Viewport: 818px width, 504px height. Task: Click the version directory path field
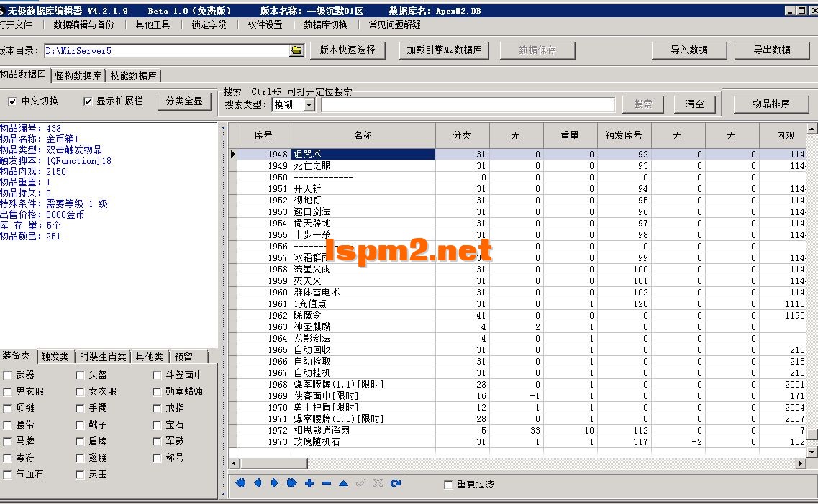167,50
